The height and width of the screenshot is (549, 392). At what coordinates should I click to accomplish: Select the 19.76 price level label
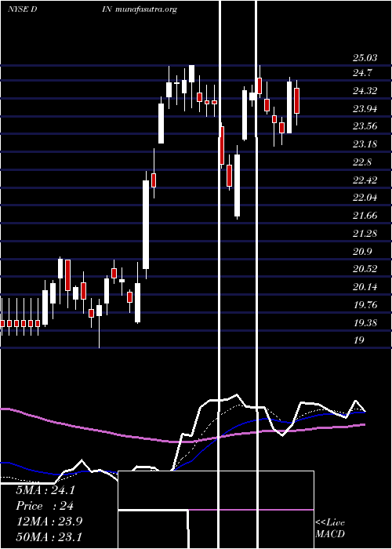pos(365,304)
